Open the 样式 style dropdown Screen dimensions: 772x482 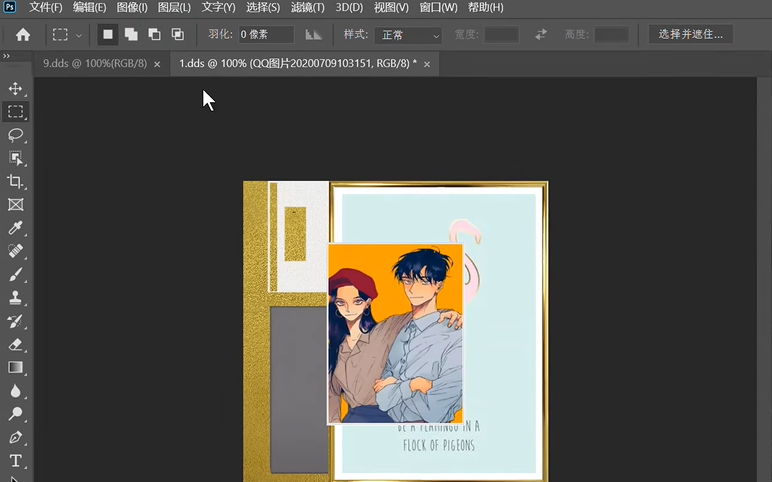click(x=408, y=35)
